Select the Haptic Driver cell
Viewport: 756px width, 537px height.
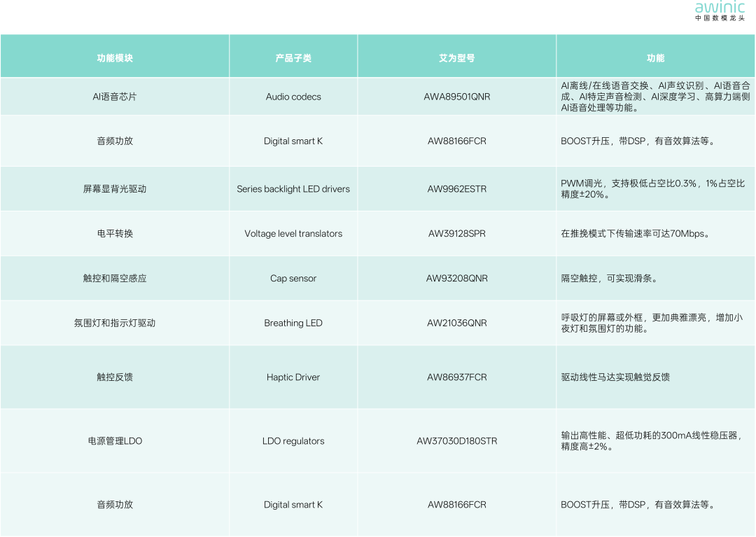pos(293,377)
